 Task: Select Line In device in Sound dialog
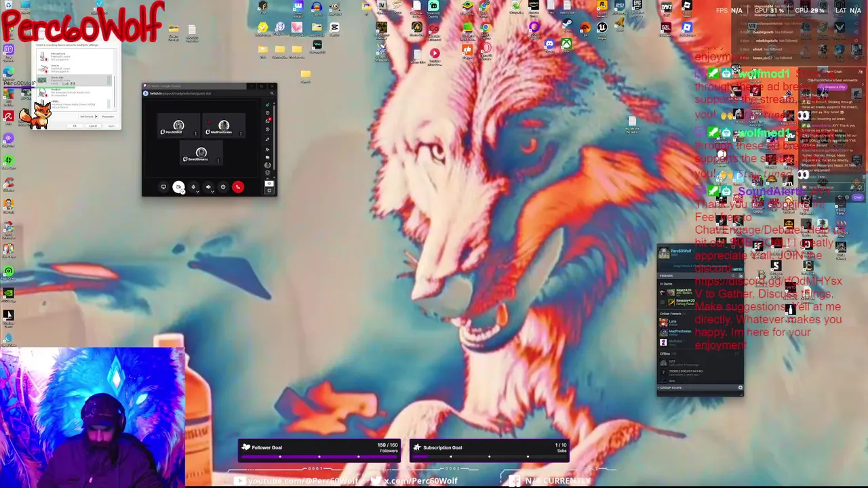point(74,68)
